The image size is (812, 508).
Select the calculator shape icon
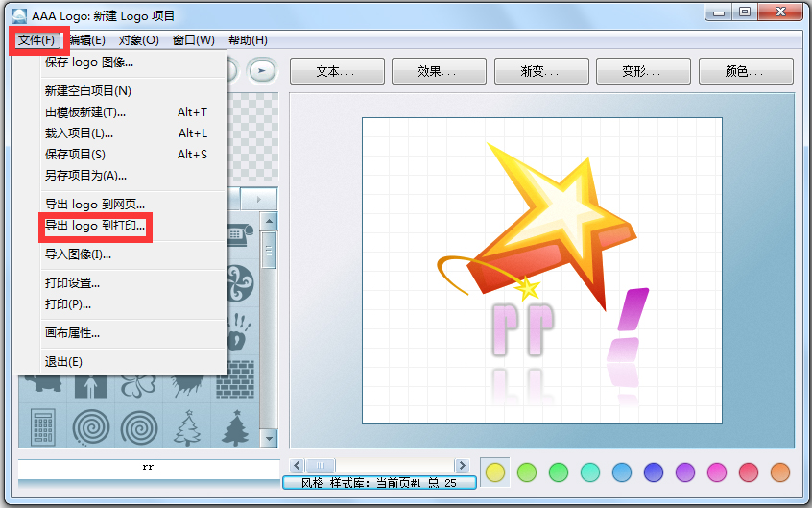[x=41, y=426]
